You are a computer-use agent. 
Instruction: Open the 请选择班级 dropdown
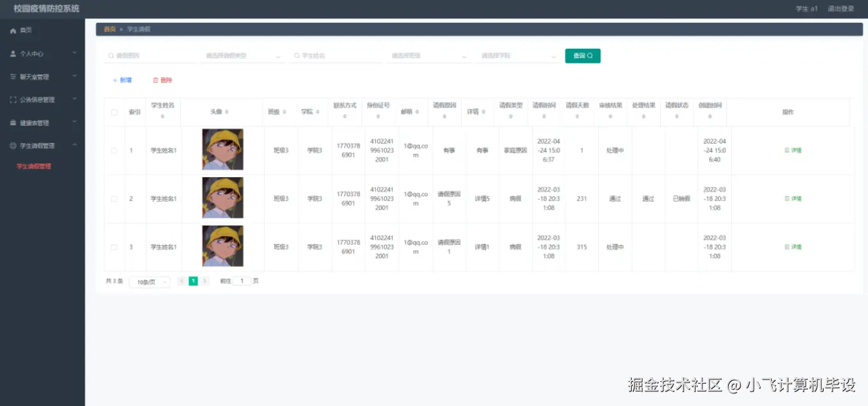click(430, 56)
